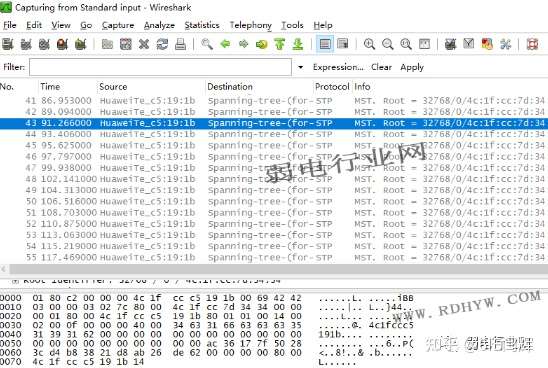
Task: Open the View menu
Action: 61,25
